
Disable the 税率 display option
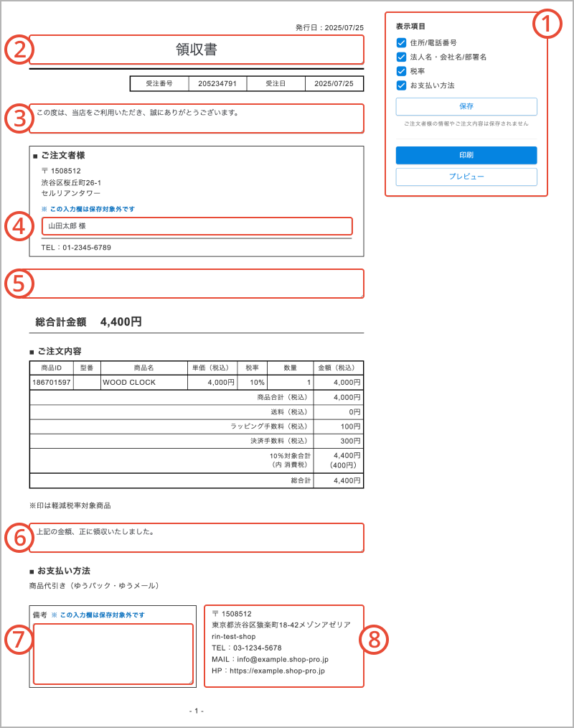(402, 71)
